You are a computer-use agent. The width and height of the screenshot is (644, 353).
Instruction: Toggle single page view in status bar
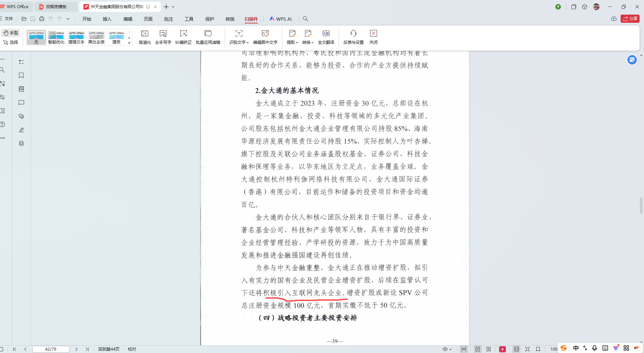pos(478,349)
